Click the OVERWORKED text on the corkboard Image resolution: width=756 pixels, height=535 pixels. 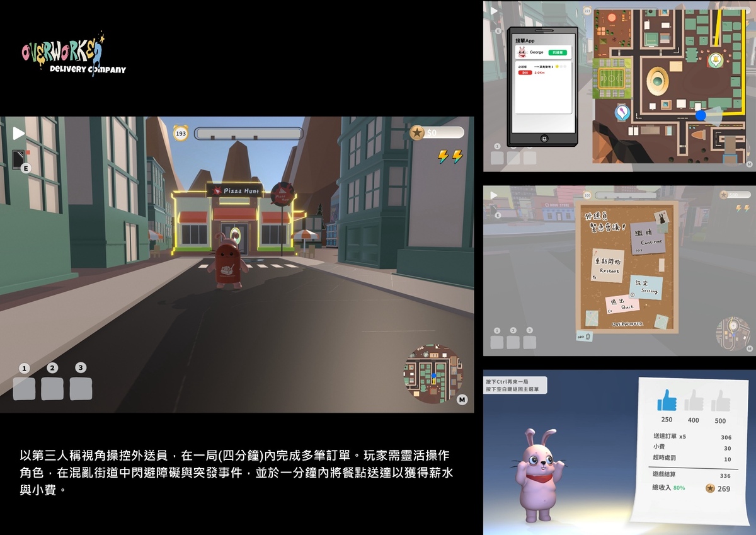(627, 324)
